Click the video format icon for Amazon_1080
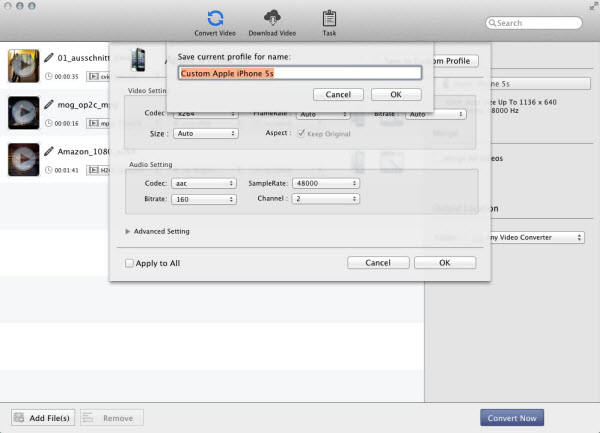 pos(94,170)
